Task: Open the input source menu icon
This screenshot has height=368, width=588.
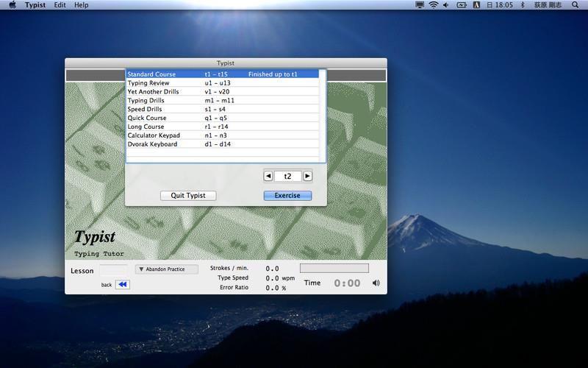Action: 476,5
